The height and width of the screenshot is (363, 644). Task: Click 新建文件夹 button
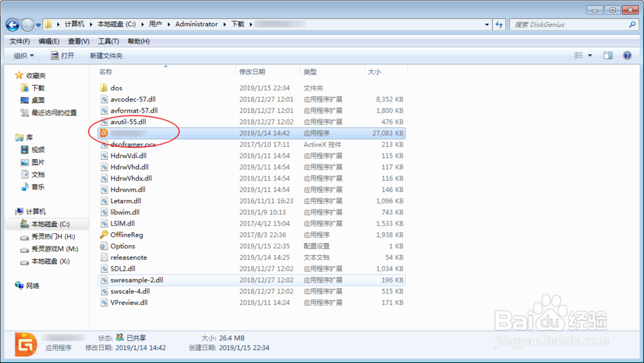106,55
